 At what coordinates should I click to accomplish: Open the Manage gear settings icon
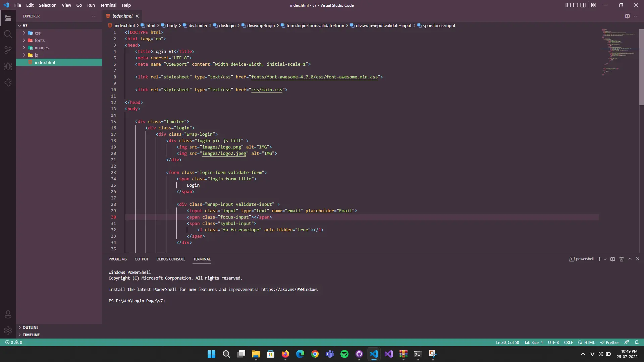coord(8,330)
